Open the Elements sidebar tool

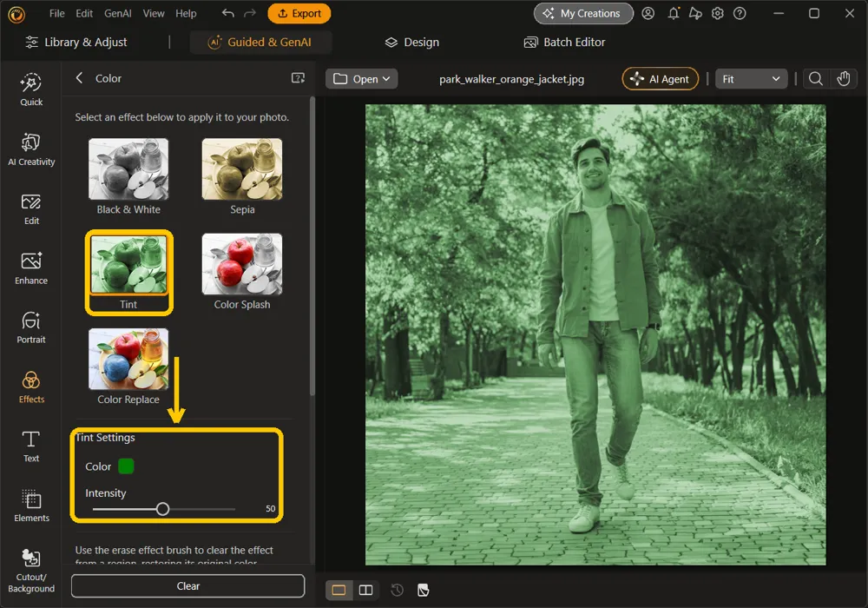[31, 506]
